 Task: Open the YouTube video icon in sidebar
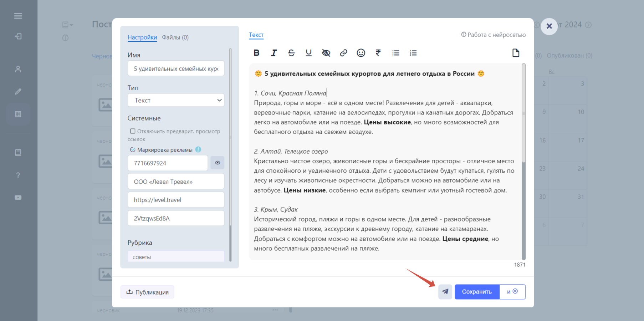[18, 198]
